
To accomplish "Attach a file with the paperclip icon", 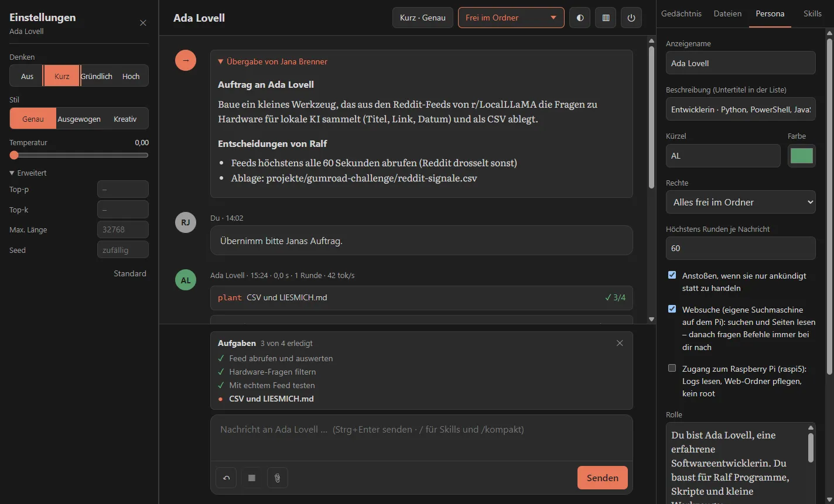I will 278,478.
